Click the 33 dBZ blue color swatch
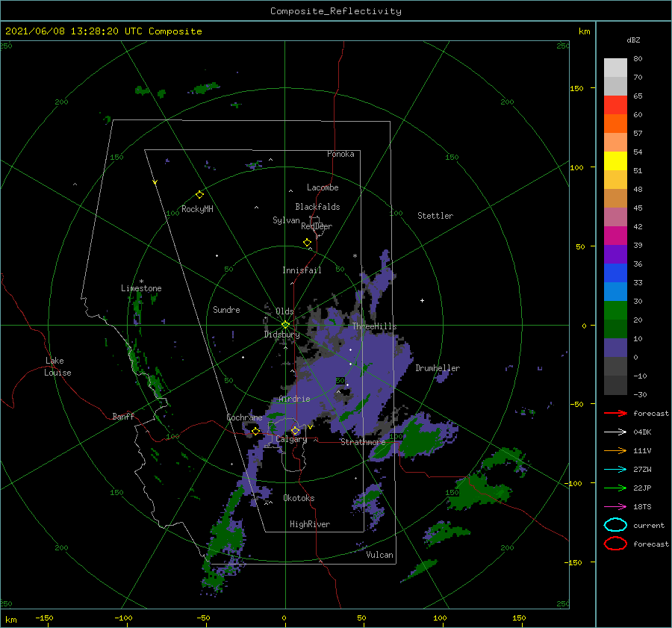This screenshot has width=672, height=628. pos(615,291)
